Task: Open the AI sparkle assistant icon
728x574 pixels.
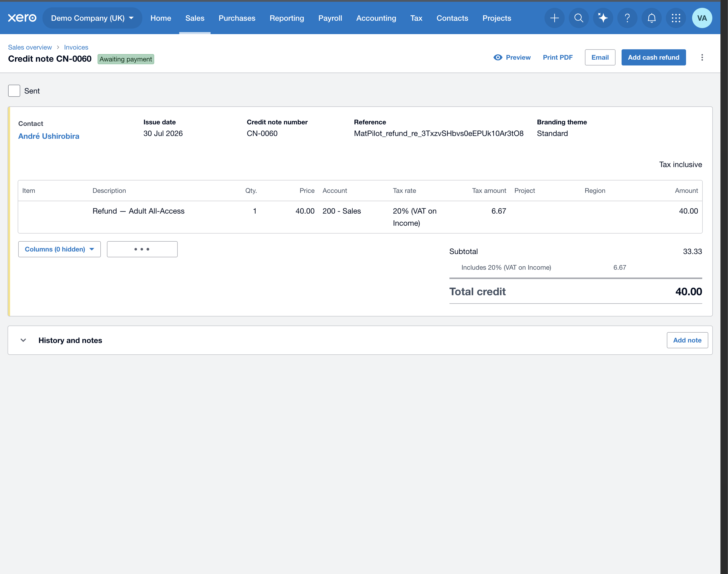Action: pyautogui.click(x=603, y=18)
